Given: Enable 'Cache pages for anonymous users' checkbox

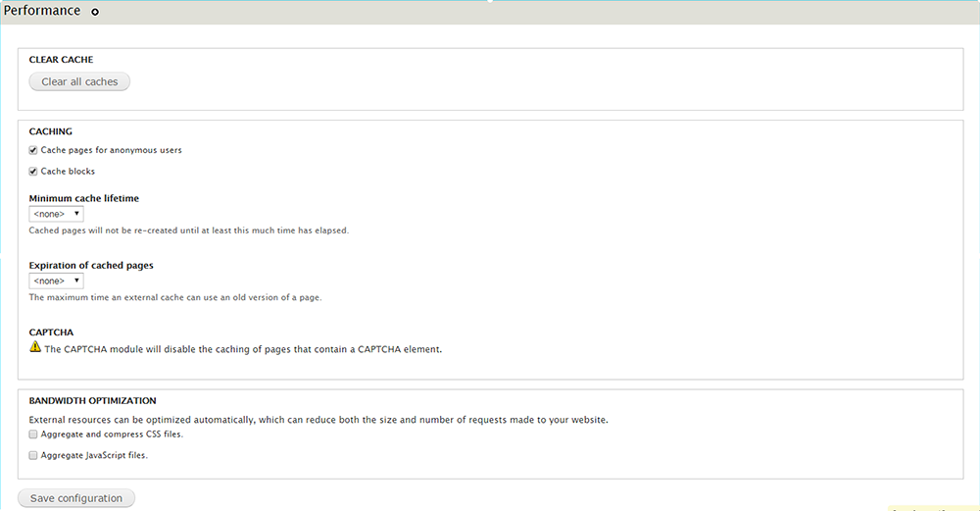Looking at the screenshot, I should click(x=33, y=150).
